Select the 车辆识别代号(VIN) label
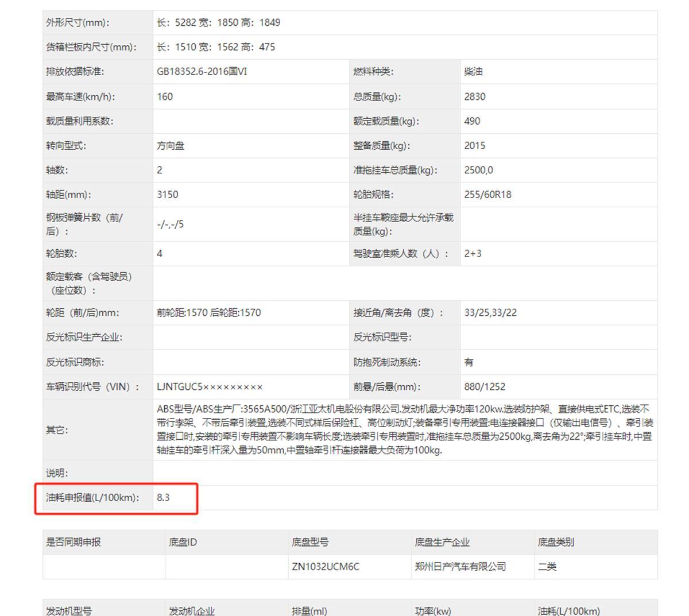Viewport: 689px width, 616px height. pyautogui.click(x=92, y=387)
